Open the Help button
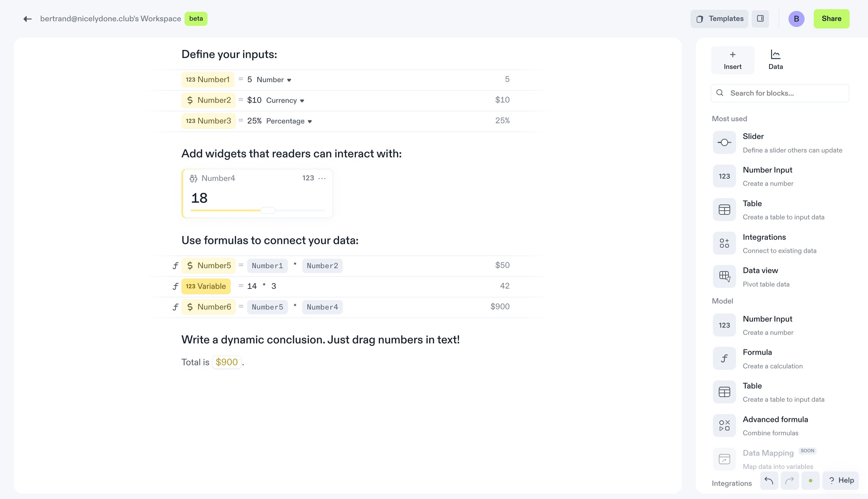The height and width of the screenshot is (499, 868). [840, 480]
